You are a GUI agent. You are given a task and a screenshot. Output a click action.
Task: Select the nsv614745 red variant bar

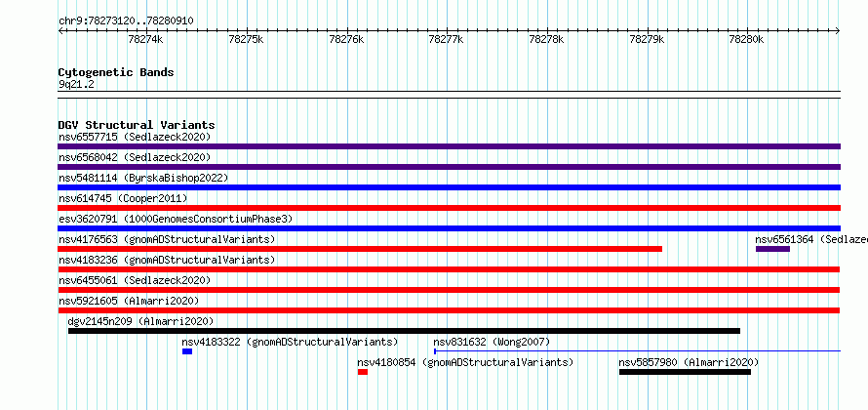tap(449, 208)
